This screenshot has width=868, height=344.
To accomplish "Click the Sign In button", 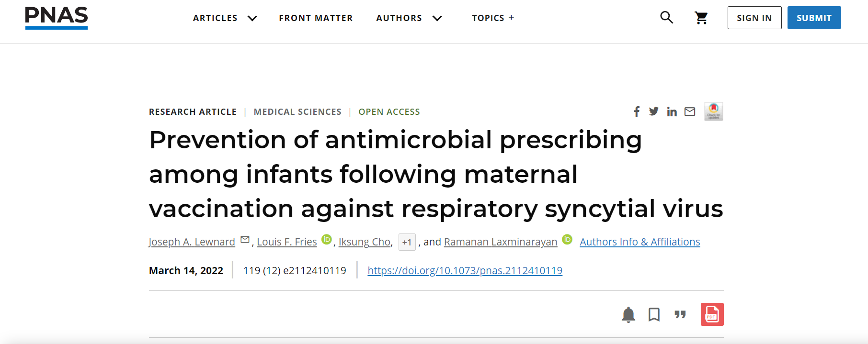I will pos(754,18).
